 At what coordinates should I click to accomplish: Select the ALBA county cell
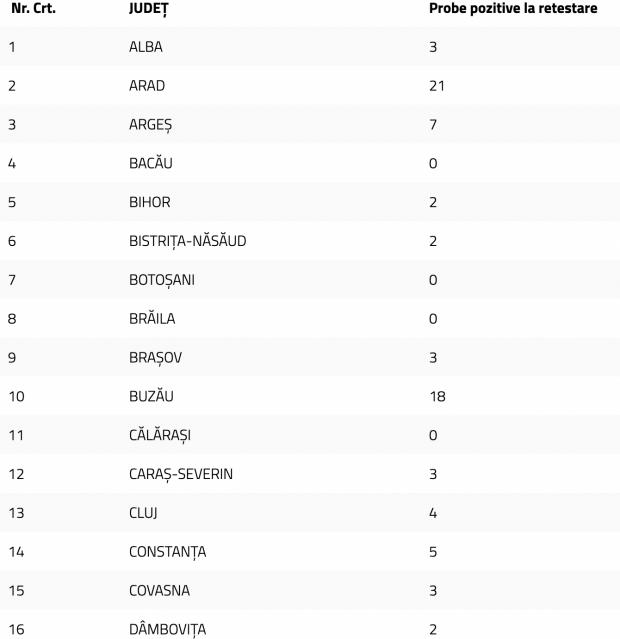[x=146, y=47]
